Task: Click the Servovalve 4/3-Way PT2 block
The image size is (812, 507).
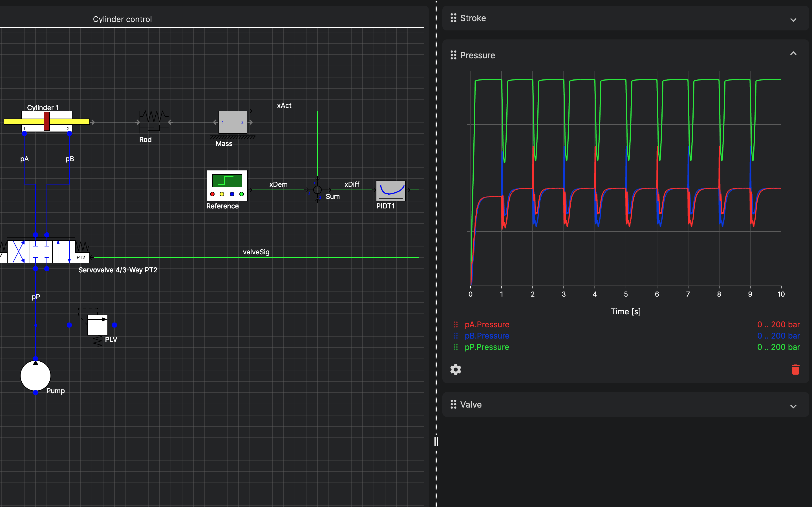Action: coord(41,252)
